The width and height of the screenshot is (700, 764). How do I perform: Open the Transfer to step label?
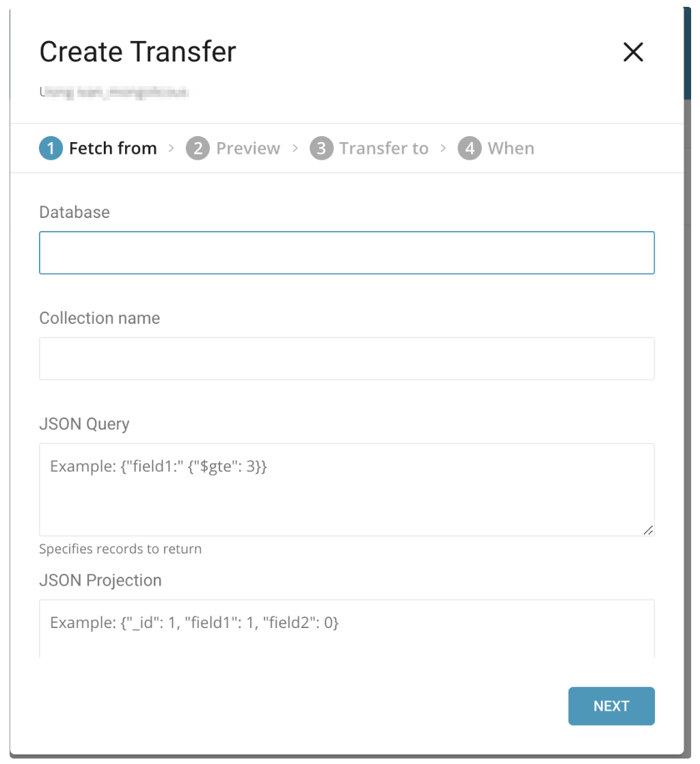click(x=383, y=148)
